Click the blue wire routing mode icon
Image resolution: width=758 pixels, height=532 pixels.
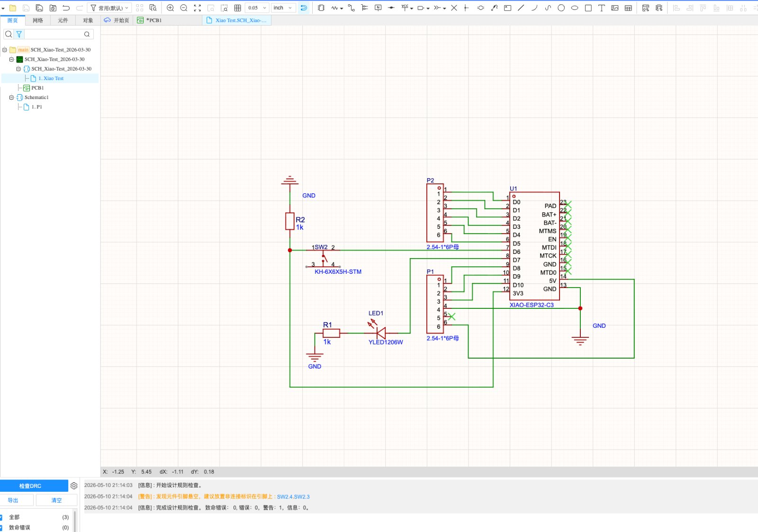(x=304, y=8)
